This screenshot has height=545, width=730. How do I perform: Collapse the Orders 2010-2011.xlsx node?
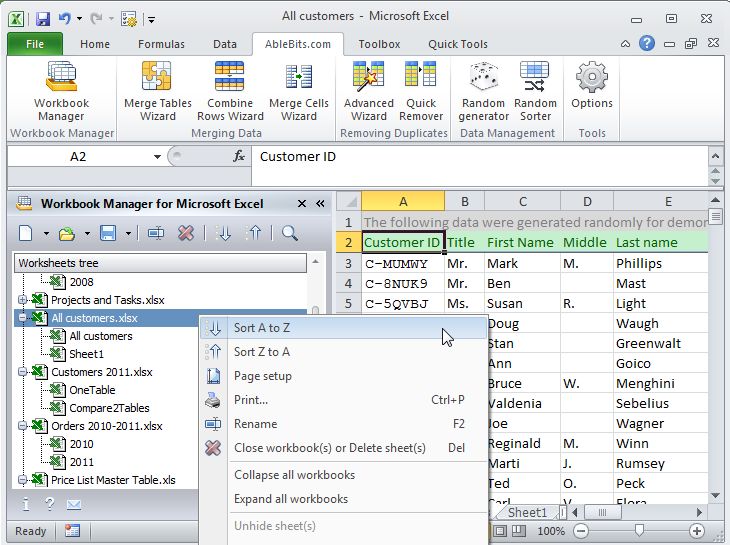pyautogui.click(x=22, y=426)
